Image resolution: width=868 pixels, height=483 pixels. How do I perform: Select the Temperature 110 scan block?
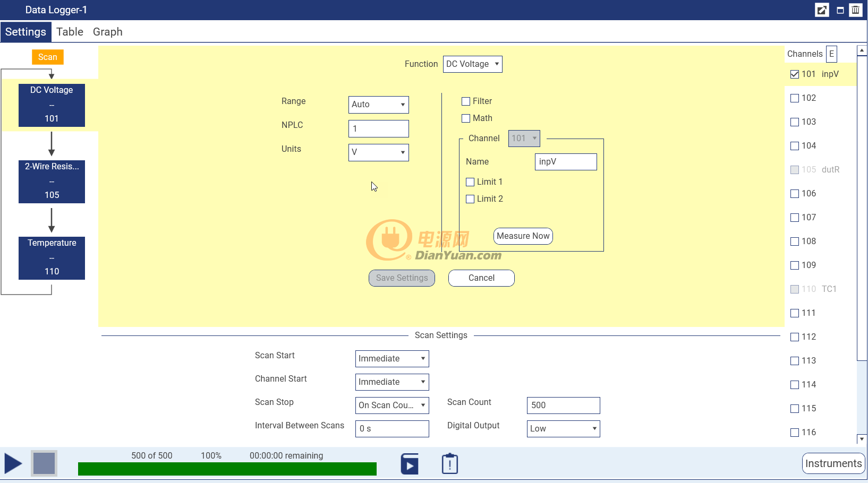click(52, 257)
